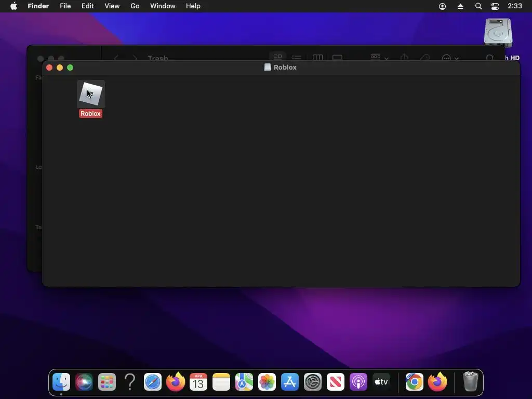Select the Macintosh HD drive on desktop
Image resolution: width=532 pixels, height=399 pixels.
[x=498, y=33]
